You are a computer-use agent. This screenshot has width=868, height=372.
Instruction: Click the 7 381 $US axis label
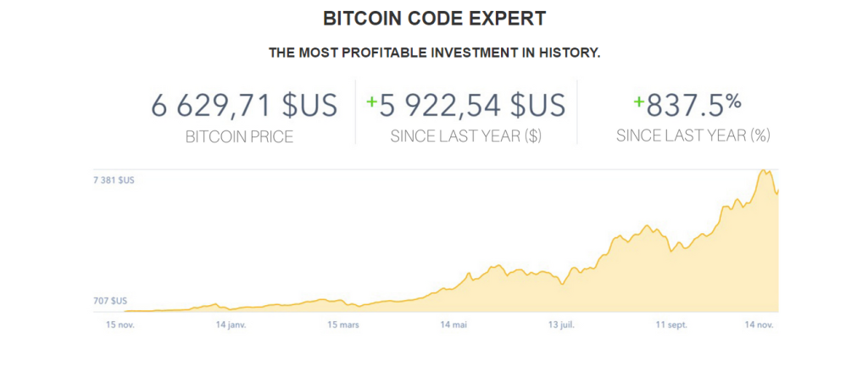coord(114,180)
